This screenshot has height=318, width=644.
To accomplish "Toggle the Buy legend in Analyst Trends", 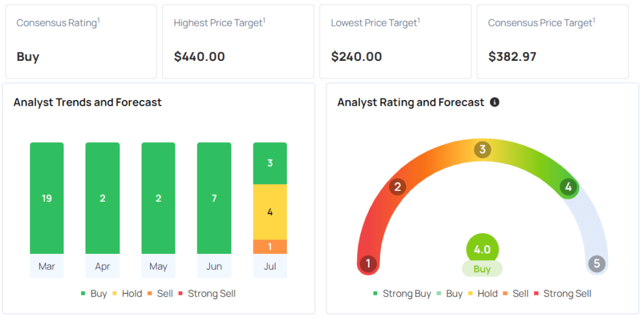I will tap(94, 293).
